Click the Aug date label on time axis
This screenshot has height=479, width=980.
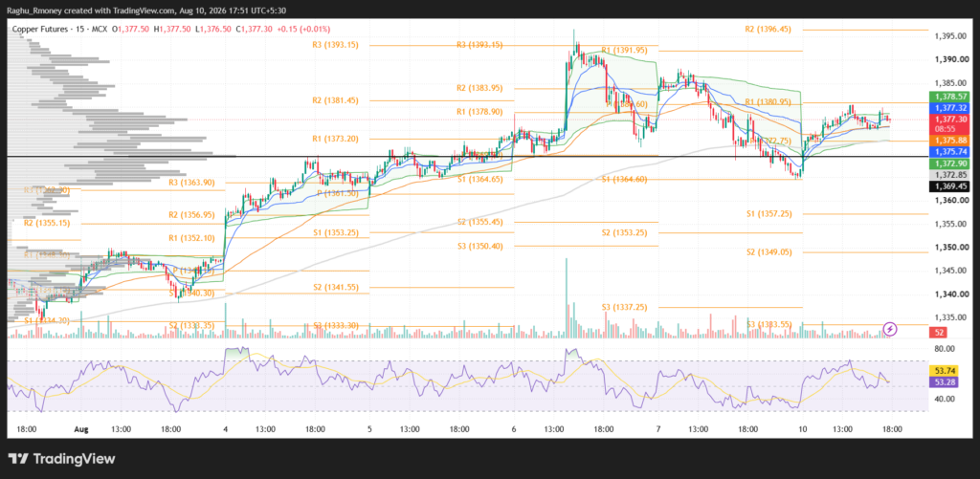pyautogui.click(x=80, y=429)
